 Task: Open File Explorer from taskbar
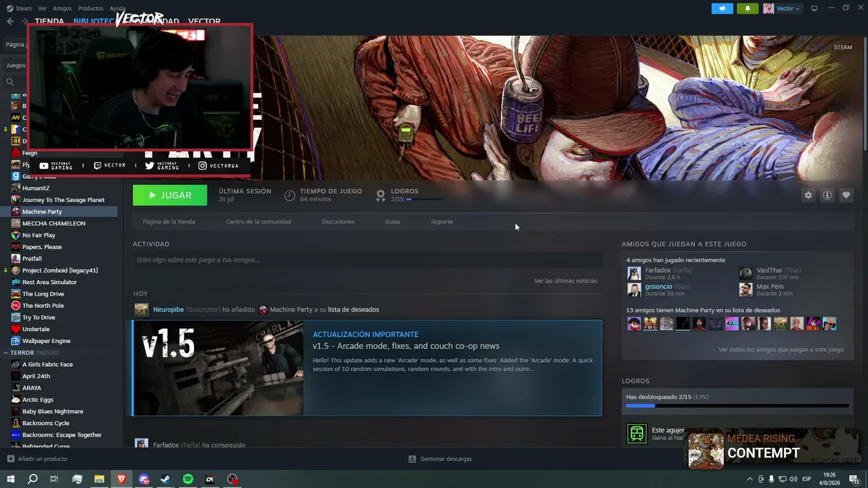[x=99, y=479]
